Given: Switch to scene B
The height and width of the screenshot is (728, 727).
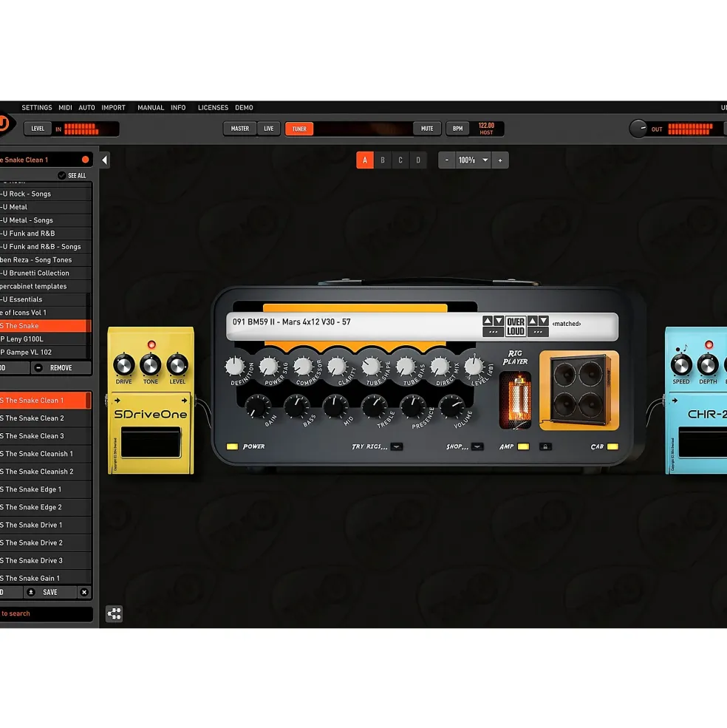Looking at the screenshot, I should (383, 160).
